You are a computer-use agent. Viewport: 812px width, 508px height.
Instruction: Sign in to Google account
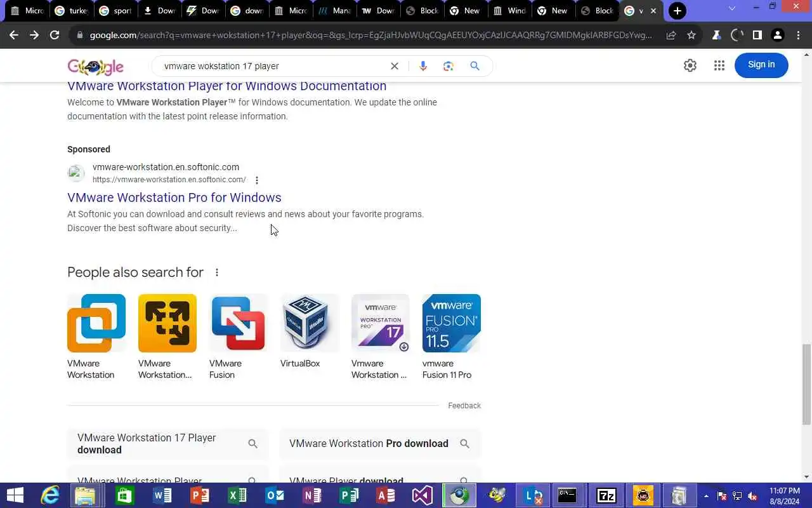761,65
